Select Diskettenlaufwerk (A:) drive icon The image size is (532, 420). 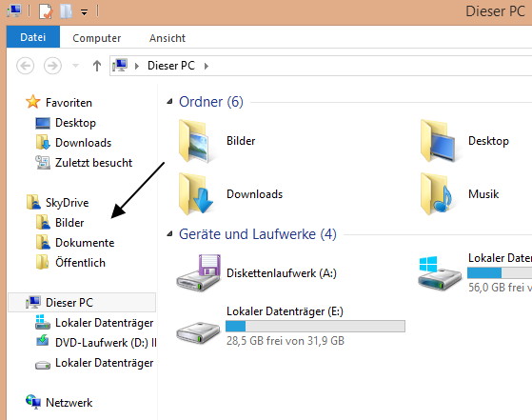199,272
